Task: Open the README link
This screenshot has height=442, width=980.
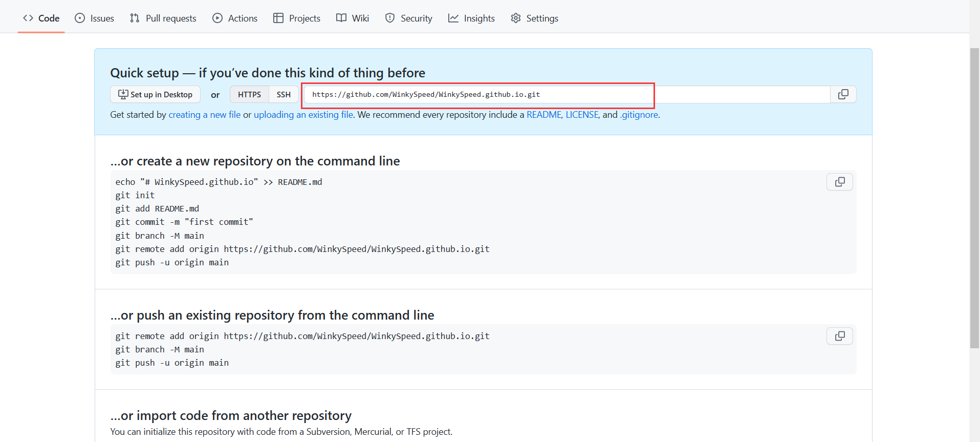Action: click(544, 115)
